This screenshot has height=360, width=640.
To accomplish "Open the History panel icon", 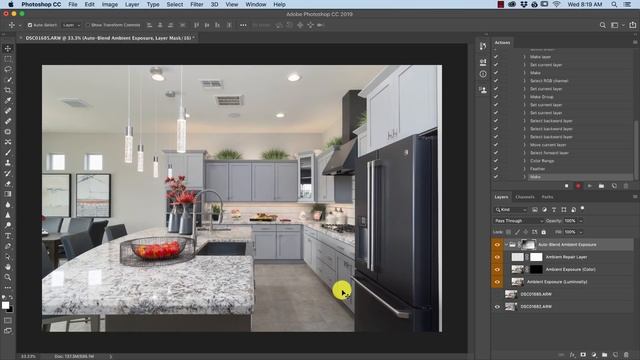I will coord(483,46).
